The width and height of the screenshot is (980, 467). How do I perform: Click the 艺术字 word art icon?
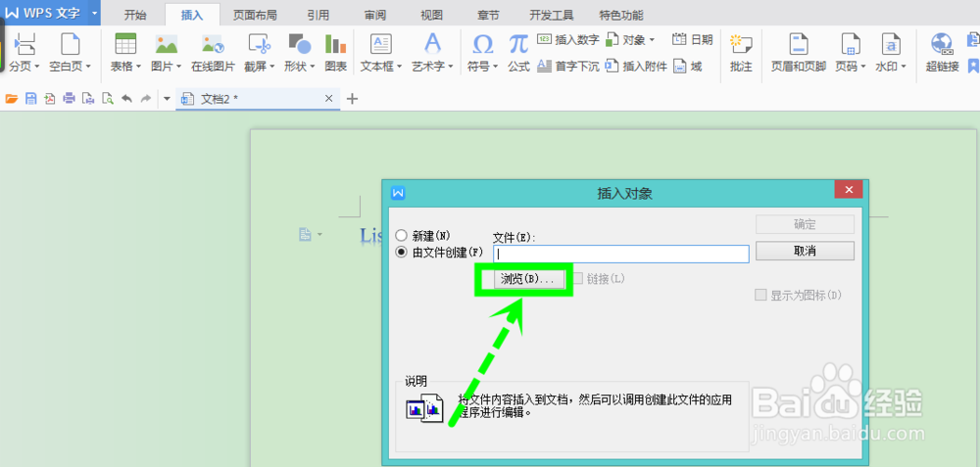coord(432,44)
